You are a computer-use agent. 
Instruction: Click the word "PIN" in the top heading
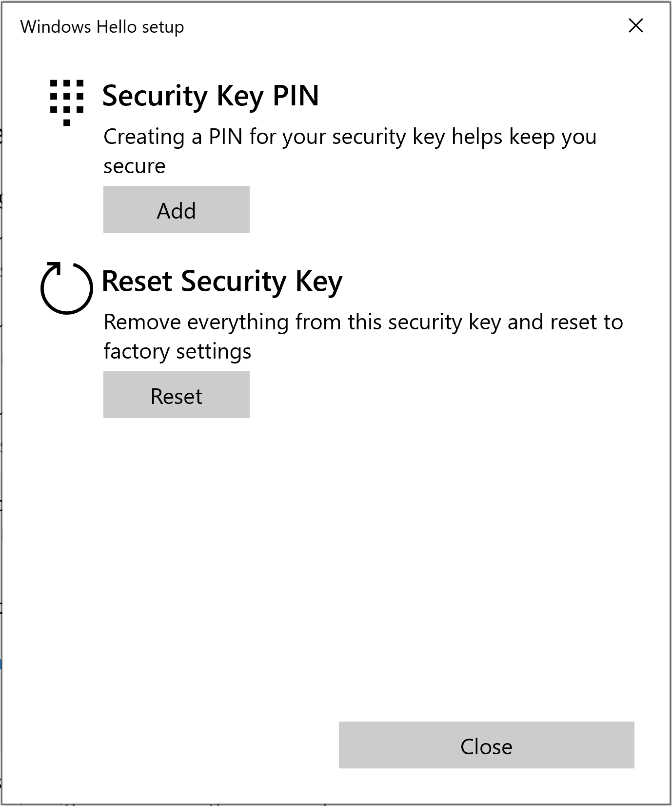[x=296, y=96]
